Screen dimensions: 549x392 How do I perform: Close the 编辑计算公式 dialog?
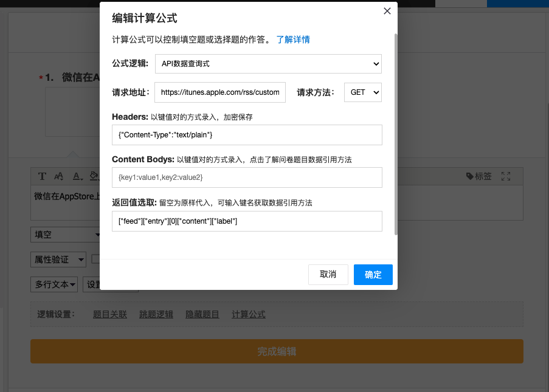pyautogui.click(x=387, y=11)
